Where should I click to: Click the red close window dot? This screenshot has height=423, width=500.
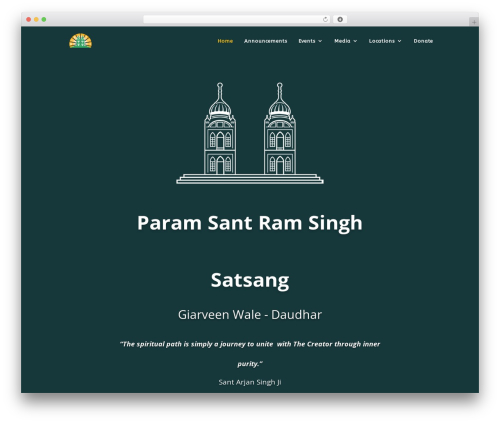(x=29, y=19)
